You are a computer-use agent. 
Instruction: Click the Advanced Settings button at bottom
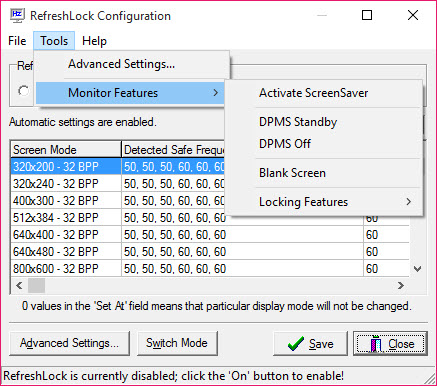(x=69, y=343)
